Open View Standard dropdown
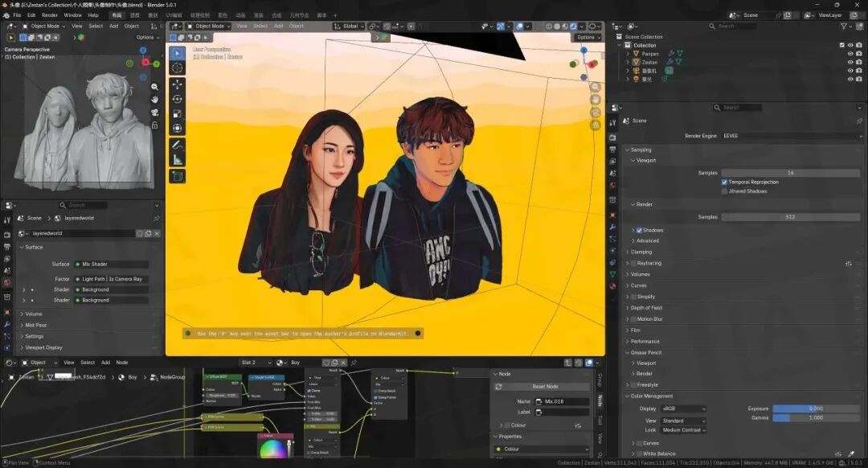Image resolution: width=868 pixels, height=468 pixels. coord(684,421)
